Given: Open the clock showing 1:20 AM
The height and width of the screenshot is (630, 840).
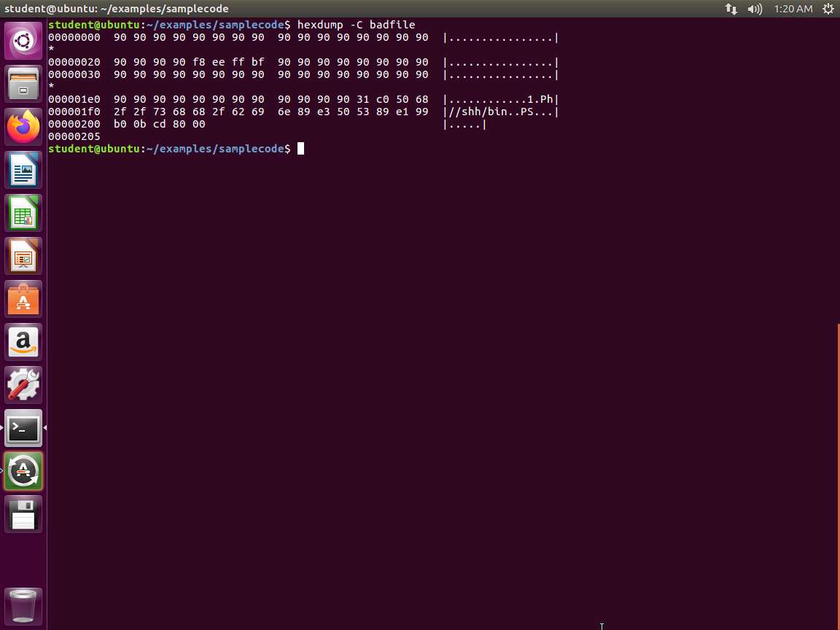Looking at the screenshot, I should coord(793,9).
